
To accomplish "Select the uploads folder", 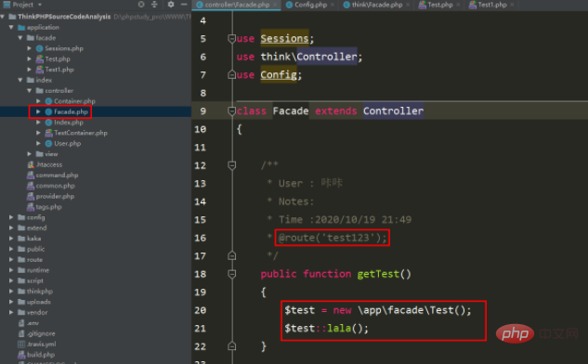I will [39, 302].
